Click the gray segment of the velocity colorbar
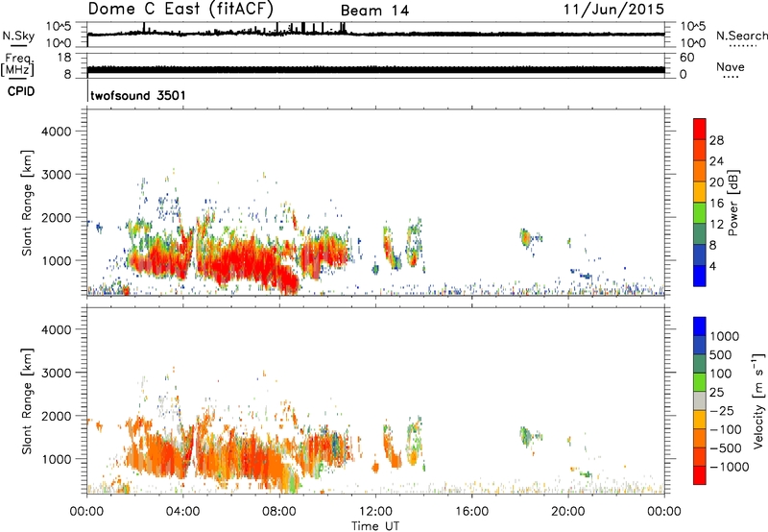The height and width of the screenshot is (532, 768). [700, 400]
